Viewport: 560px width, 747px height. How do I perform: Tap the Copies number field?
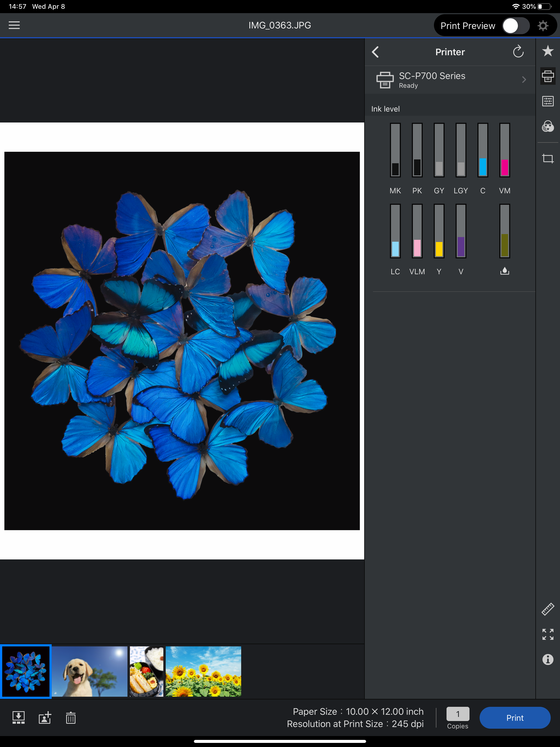pyautogui.click(x=458, y=714)
